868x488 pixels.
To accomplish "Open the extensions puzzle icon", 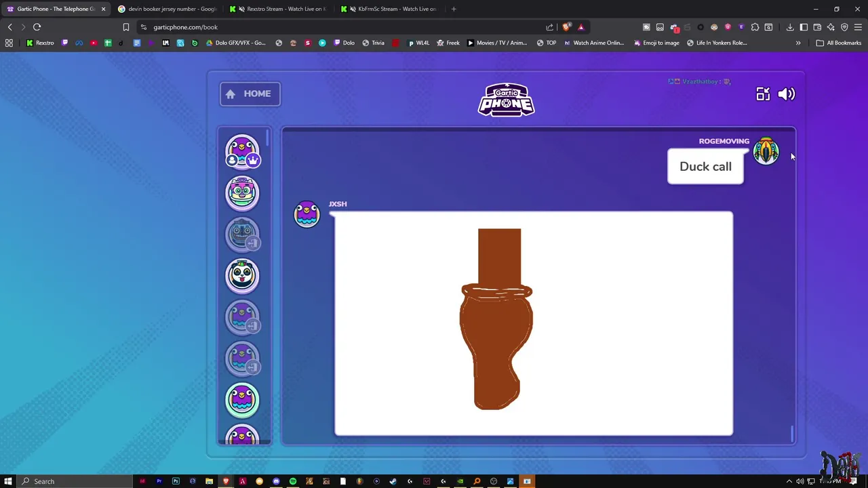I will point(755,27).
